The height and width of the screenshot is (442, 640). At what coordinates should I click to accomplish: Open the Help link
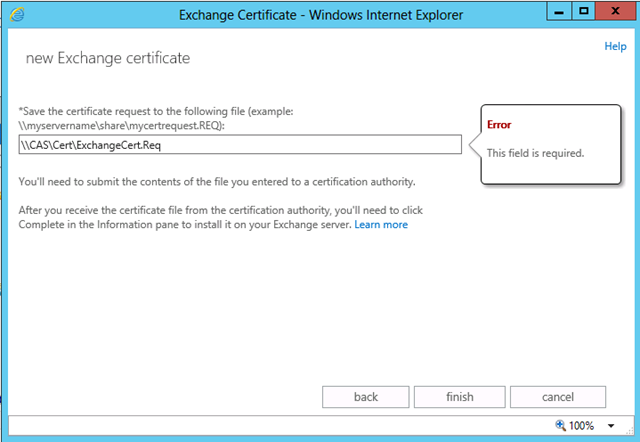pos(615,46)
